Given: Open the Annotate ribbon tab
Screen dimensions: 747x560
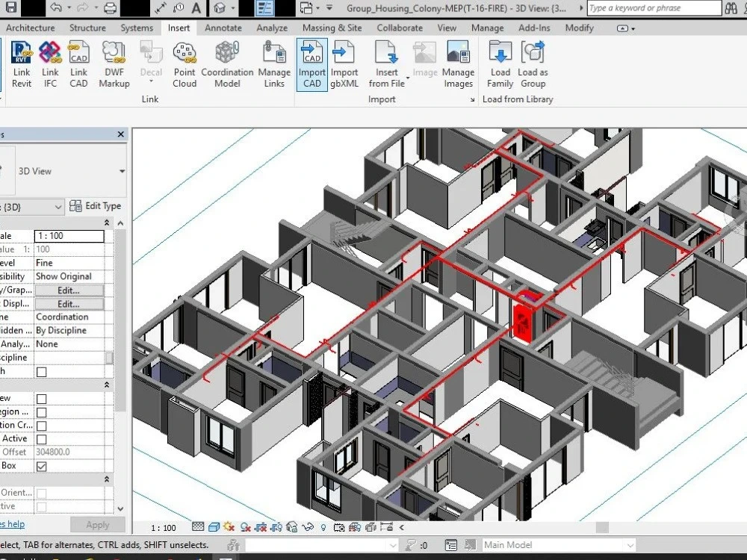Looking at the screenshot, I should tap(223, 28).
